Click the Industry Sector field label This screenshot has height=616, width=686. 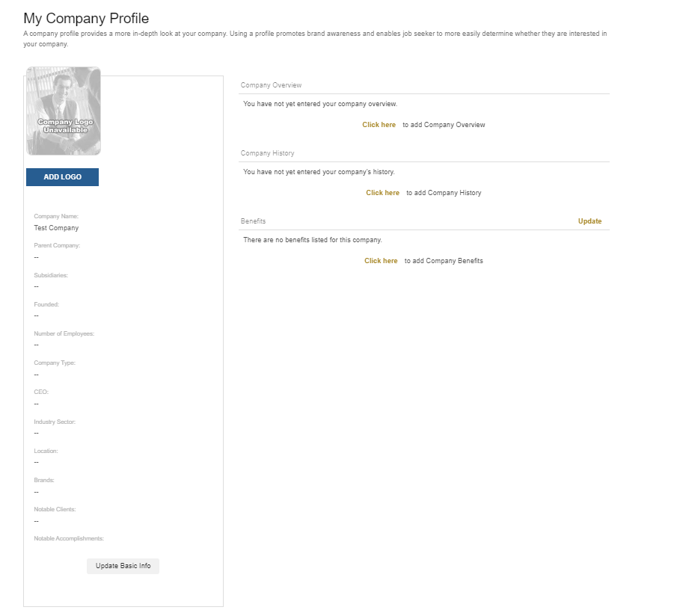click(x=55, y=422)
